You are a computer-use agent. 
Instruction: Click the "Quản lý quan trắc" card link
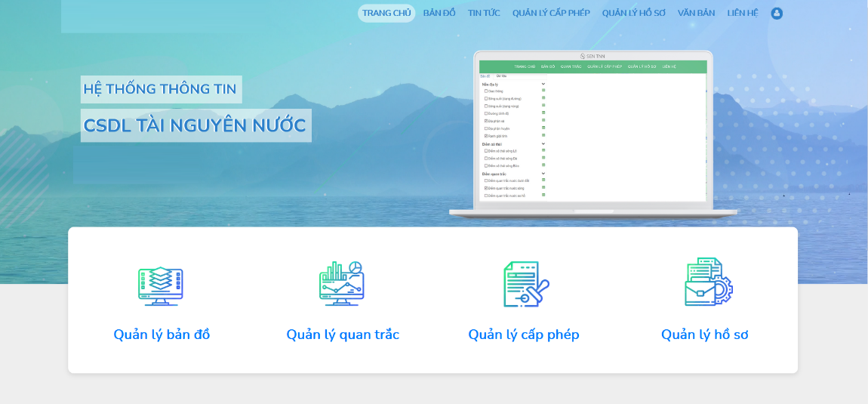(x=343, y=335)
